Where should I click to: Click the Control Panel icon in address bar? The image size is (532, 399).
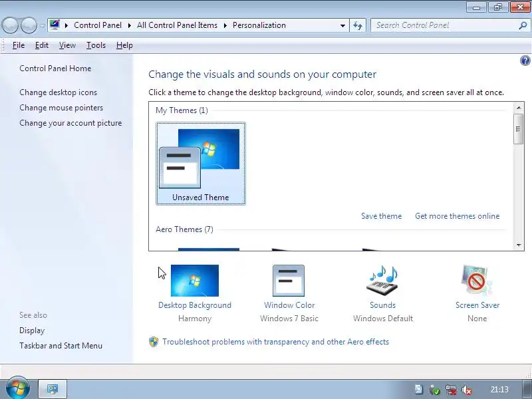(55, 25)
